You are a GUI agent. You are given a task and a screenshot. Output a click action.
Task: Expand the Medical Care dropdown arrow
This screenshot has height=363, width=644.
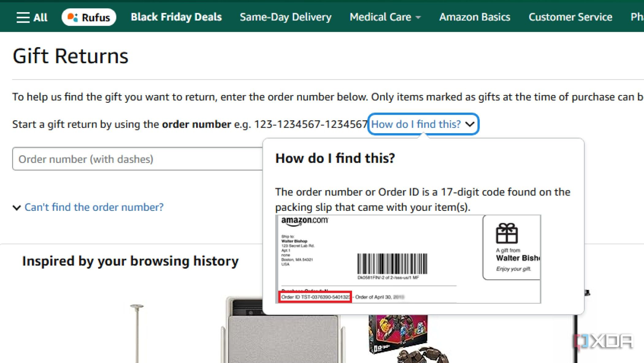click(x=418, y=17)
